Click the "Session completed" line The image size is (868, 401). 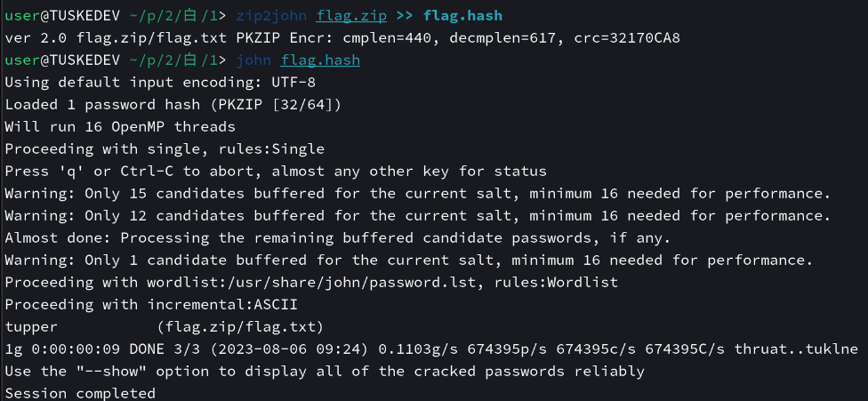point(80,393)
